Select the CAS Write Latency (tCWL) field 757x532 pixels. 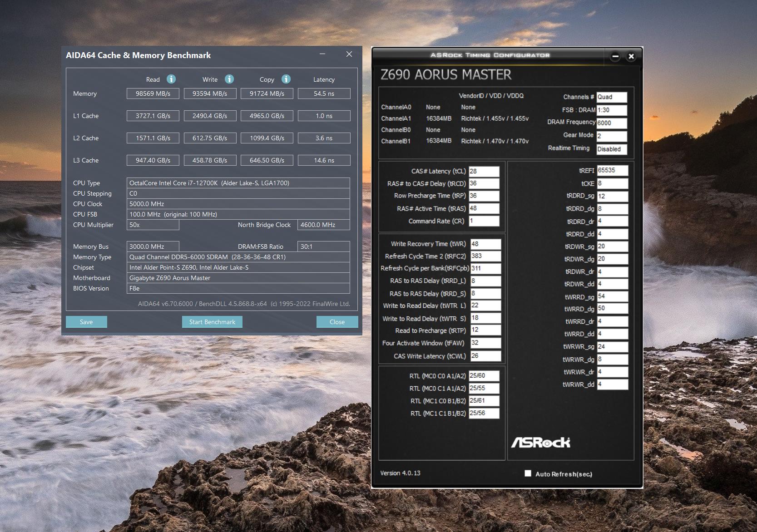485,356
